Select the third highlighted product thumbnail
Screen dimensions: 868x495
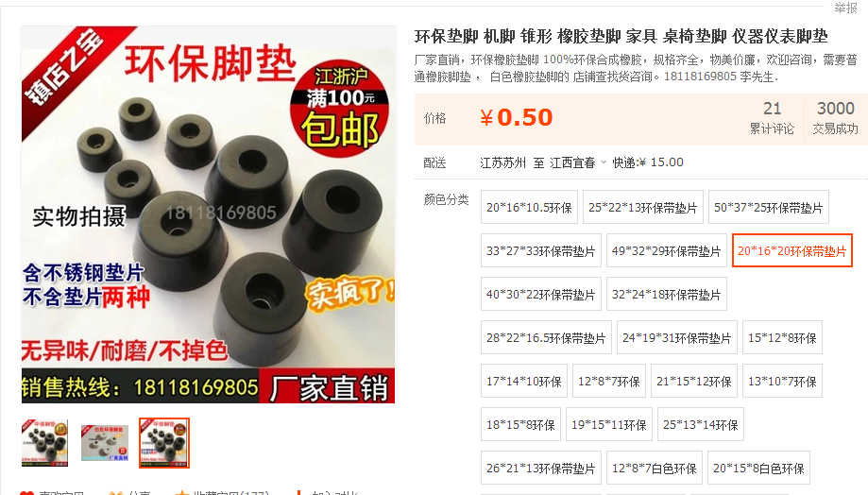[x=164, y=442]
